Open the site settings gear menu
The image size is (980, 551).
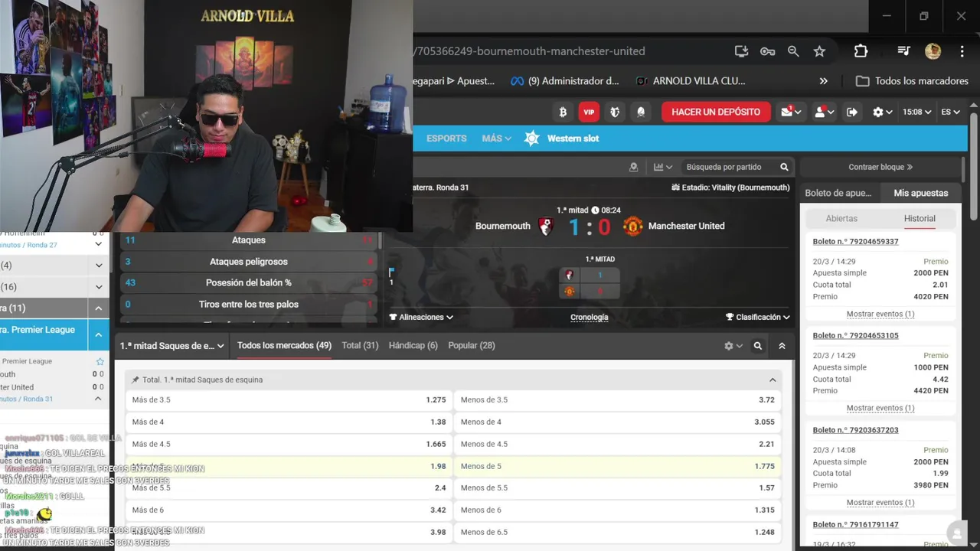(882, 112)
